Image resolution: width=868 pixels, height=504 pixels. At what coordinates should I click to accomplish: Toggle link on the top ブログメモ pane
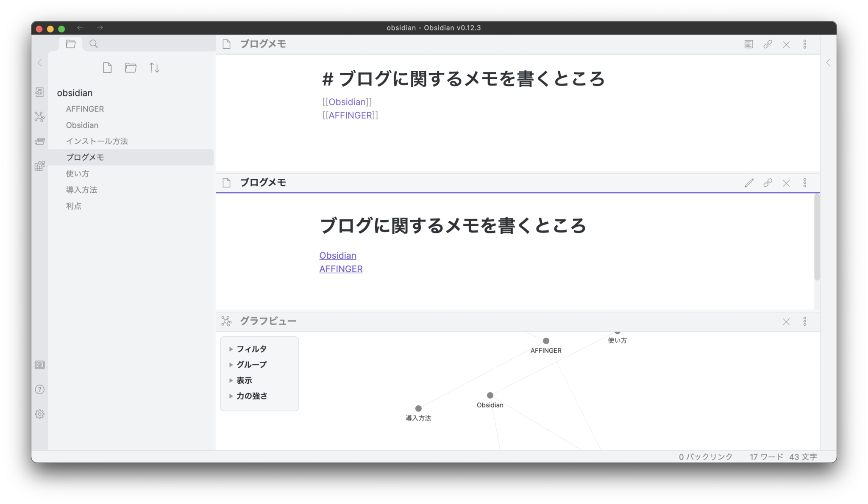pos(768,44)
